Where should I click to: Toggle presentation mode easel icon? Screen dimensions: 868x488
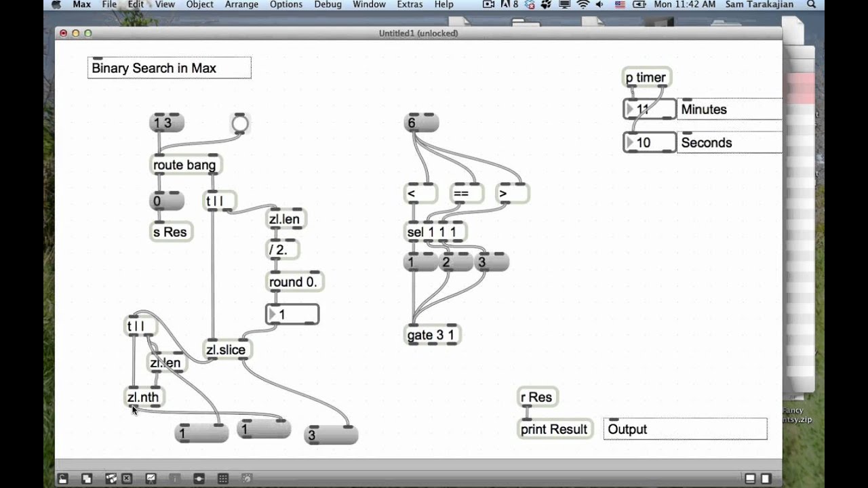click(x=151, y=479)
